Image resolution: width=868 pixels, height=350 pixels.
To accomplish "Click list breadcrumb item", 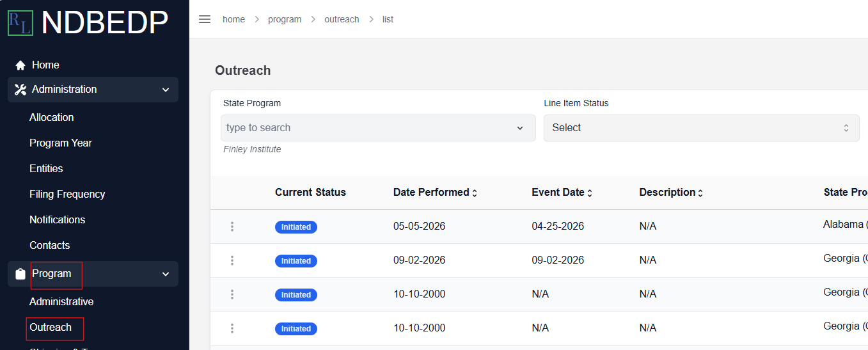I will tap(388, 19).
